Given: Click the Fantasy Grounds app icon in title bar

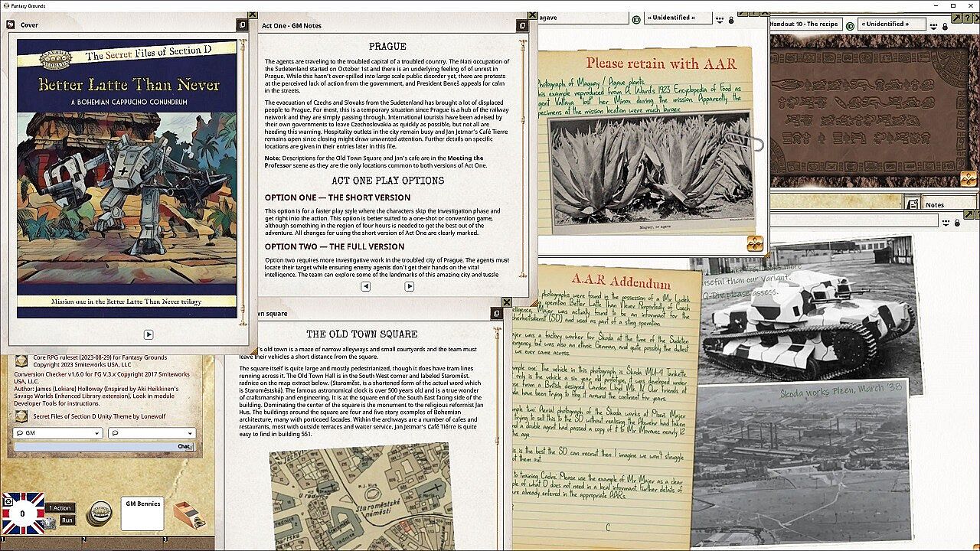Looking at the screenshot, I should [6, 5].
